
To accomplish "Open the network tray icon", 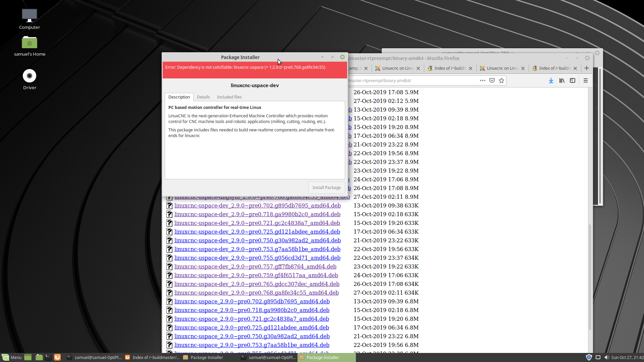I will 598,357.
